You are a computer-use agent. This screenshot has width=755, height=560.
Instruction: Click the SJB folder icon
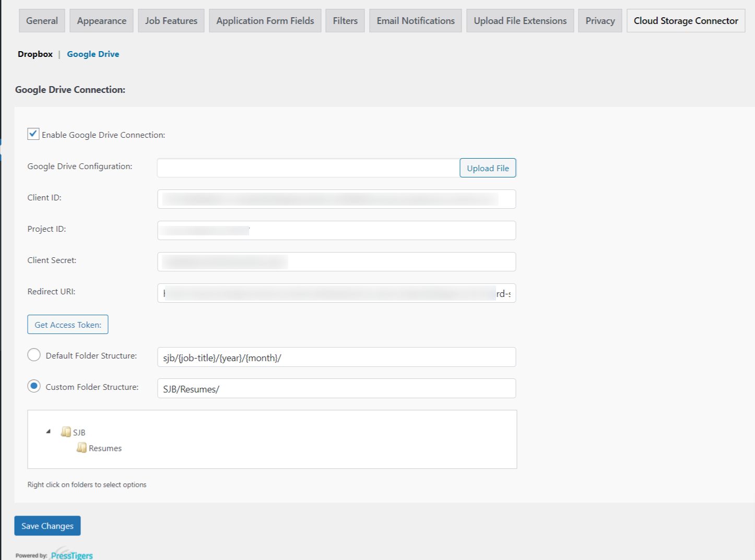[66, 432]
